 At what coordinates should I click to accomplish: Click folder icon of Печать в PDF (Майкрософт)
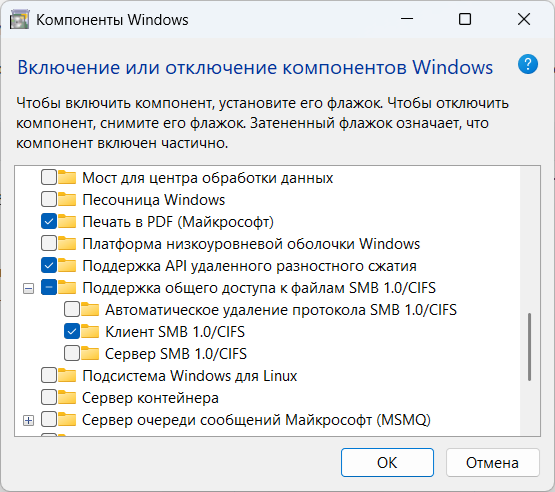tap(67, 222)
